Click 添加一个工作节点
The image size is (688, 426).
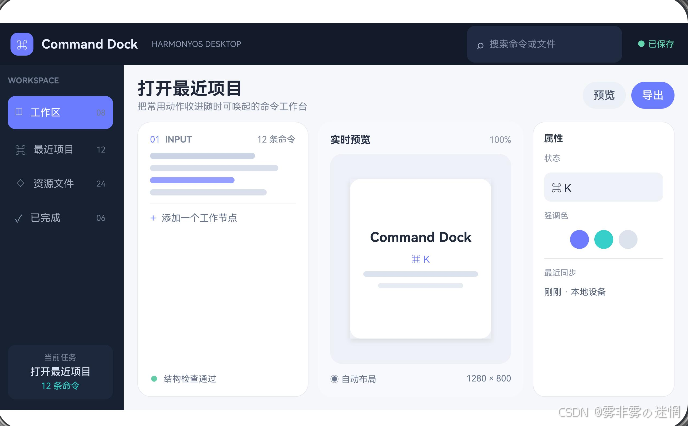click(x=199, y=218)
